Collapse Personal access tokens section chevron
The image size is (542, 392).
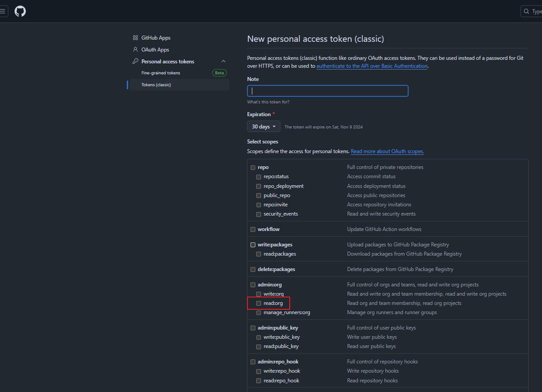[223, 62]
